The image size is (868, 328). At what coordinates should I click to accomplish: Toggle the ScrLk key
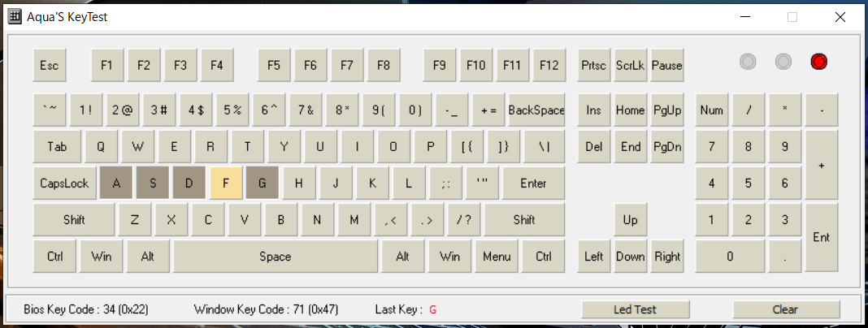pyautogui.click(x=630, y=65)
